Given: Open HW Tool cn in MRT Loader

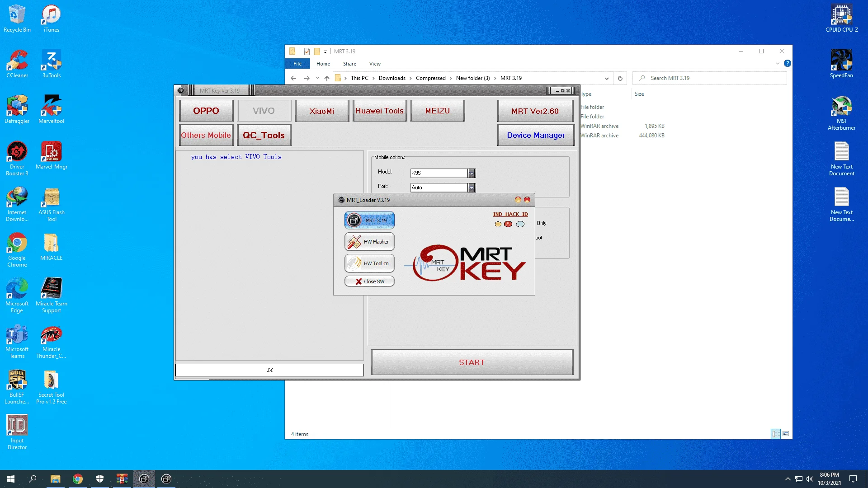Looking at the screenshot, I should (369, 263).
